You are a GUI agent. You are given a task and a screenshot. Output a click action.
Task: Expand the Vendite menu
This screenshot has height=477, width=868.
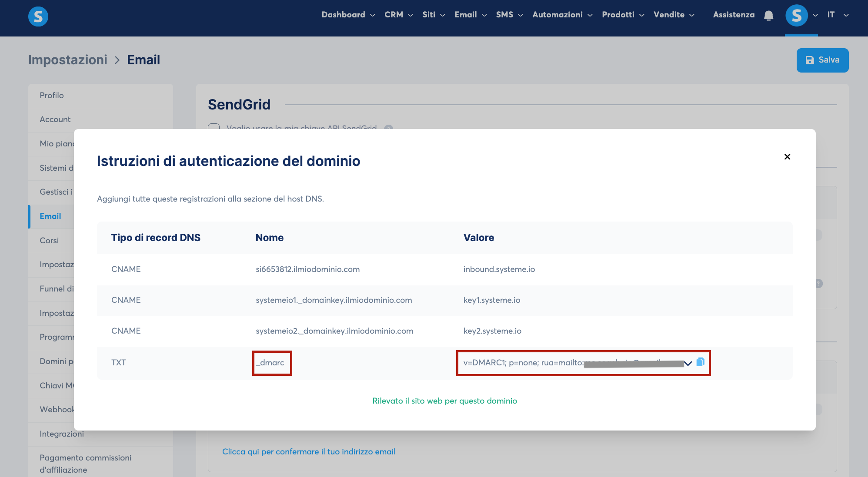pos(674,15)
